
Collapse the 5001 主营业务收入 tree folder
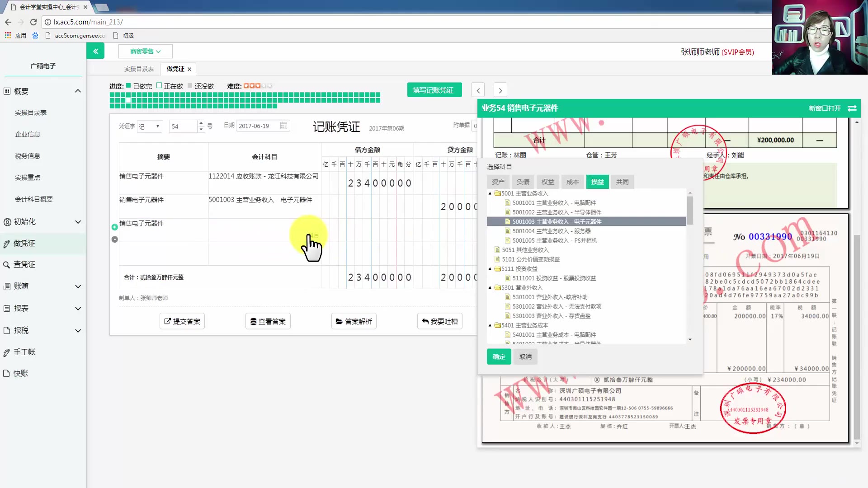point(490,193)
